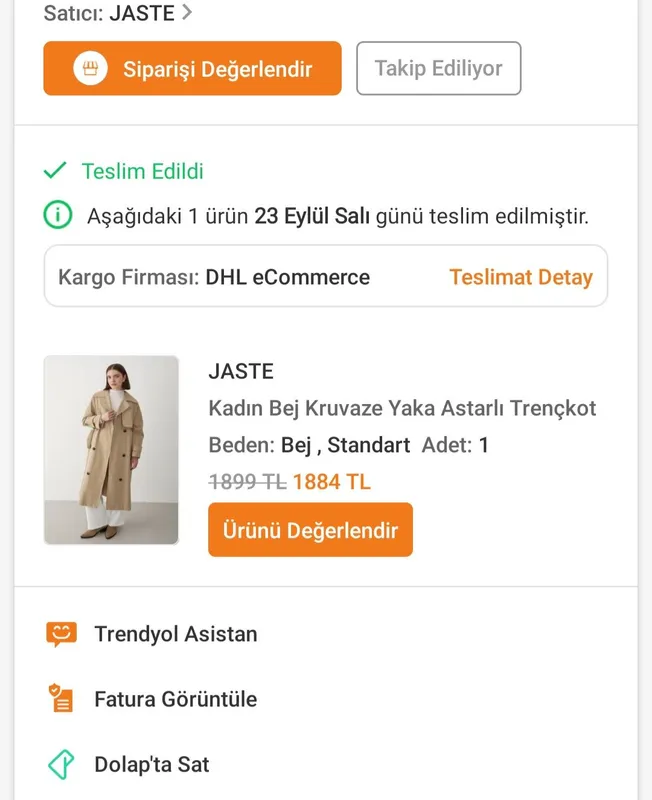Click the Ürünü Değerlendir button
This screenshot has width=652, height=800.
[x=310, y=530]
